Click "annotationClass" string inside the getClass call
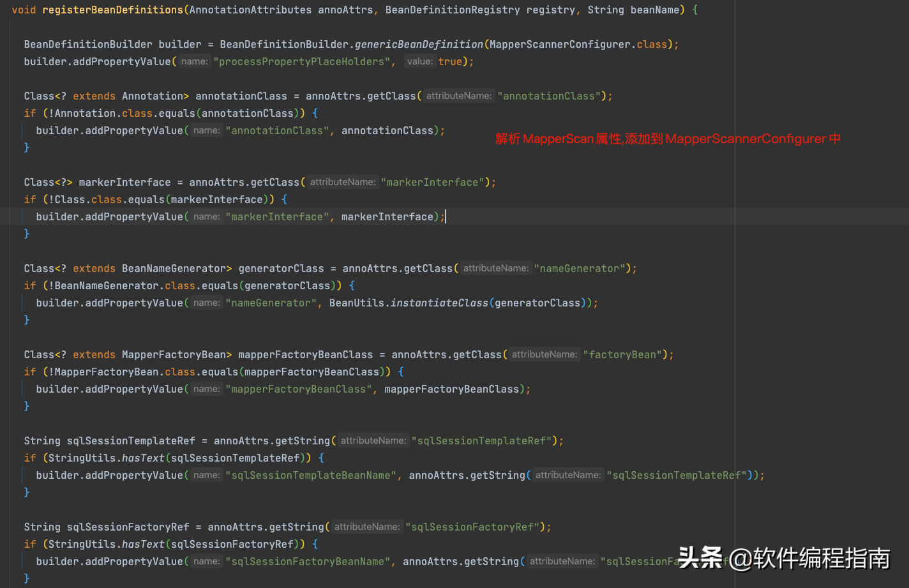The height and width of the screenshot is (588, 909). point(549,96)
